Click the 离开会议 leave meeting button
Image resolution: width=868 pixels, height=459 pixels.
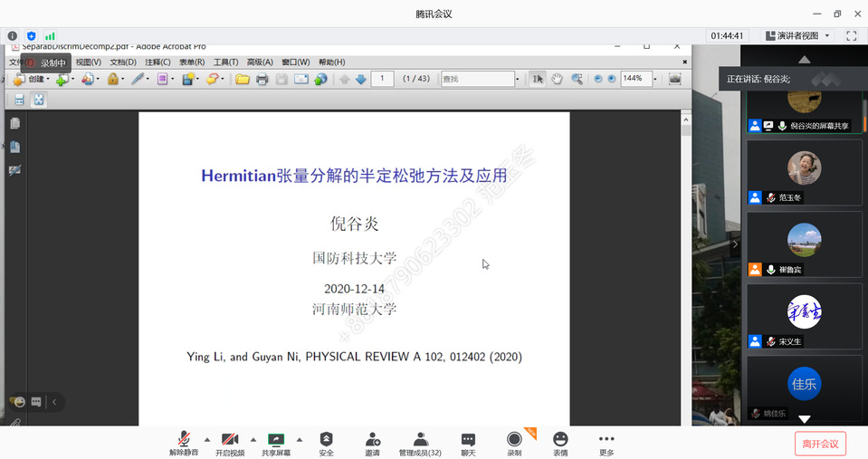click(820, 444)
